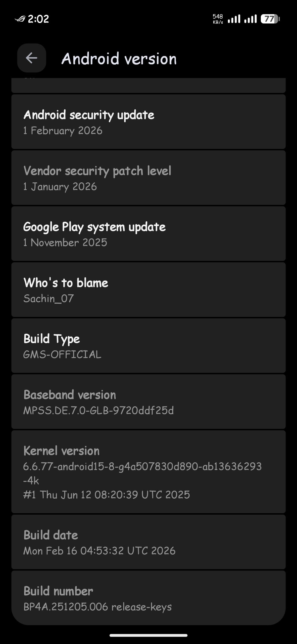The image size is (297, 644).
Task: Tap the Build date row
Action: (148, 542)
